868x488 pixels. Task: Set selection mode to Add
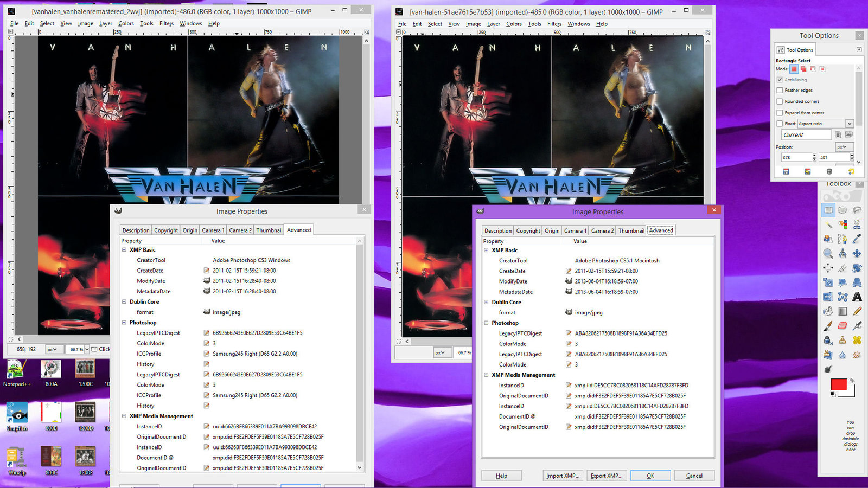click(x=803, y=69)
